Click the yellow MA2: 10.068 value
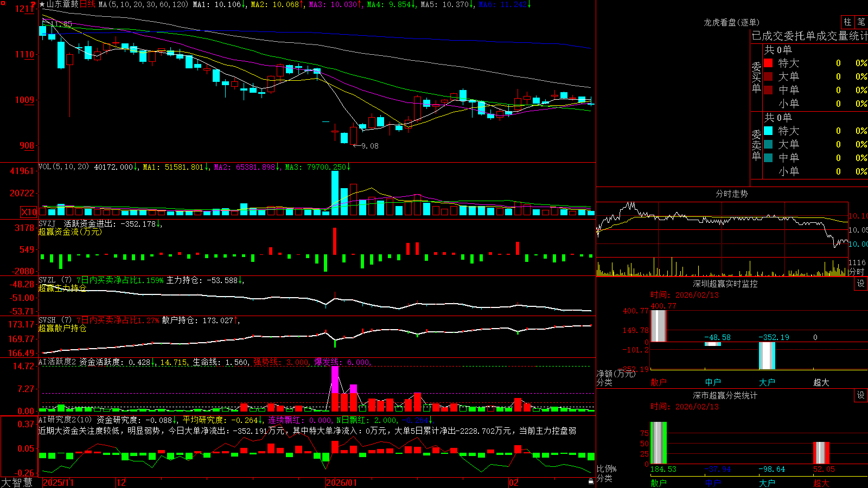Viewport: 868px width, 488px height. tap(277, 4)
